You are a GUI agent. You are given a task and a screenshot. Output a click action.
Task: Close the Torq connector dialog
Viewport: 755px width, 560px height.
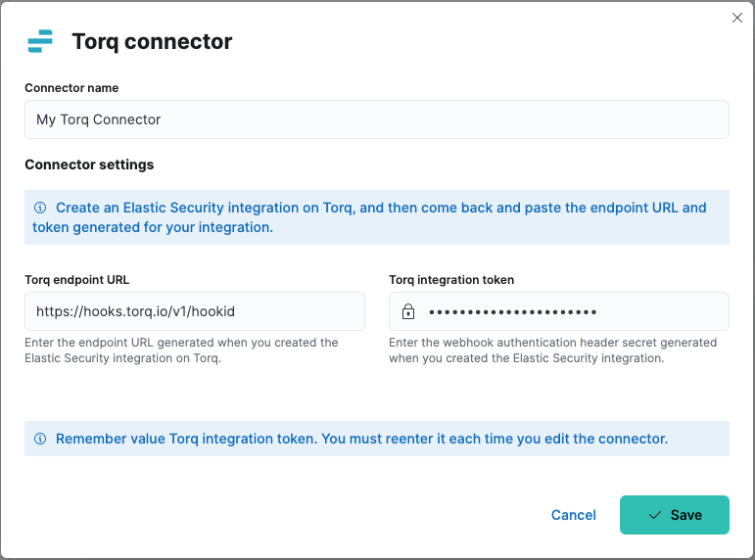(737, 18)
